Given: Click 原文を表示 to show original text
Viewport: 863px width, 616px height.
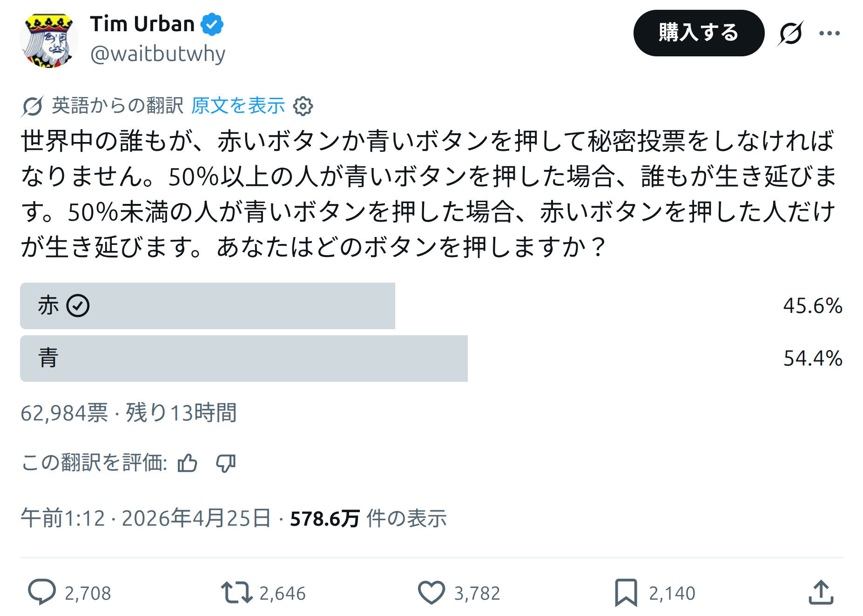Looking at the screenshot, I should [238, 106].
